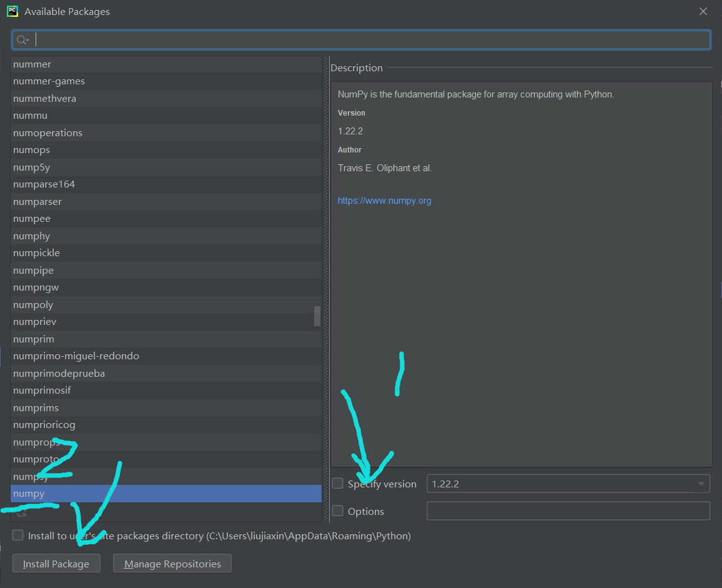The width and height of the screenshot is (722, 588).
Task: Select the numparser package
Action: tap(166, 201)
